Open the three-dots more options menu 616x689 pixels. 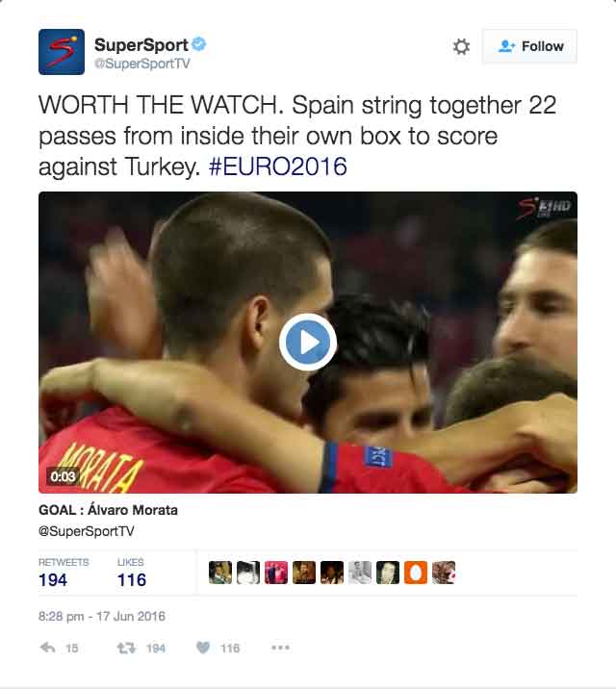click(x=280, y=648)
